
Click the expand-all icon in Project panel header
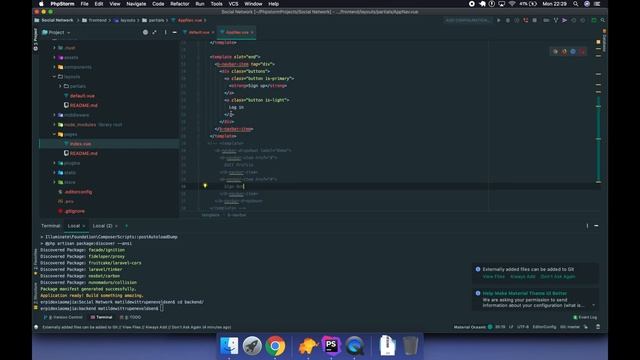click(154, 32)
